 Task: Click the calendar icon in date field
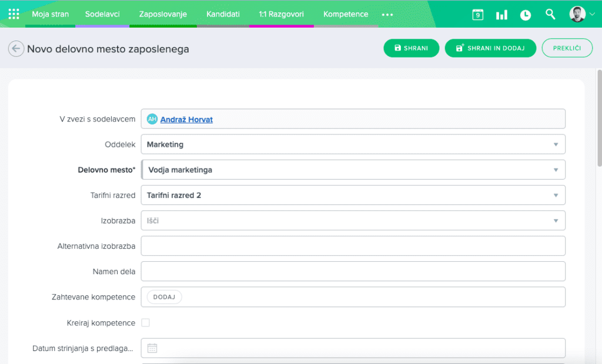(152, 348)
